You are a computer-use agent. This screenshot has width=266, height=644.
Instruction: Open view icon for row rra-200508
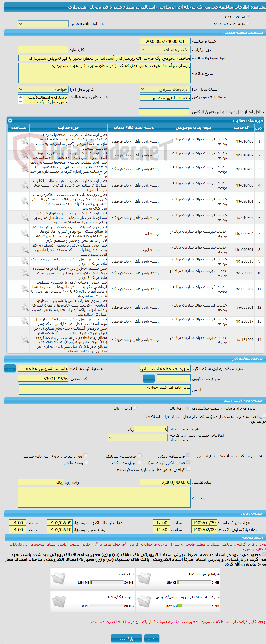click(25, 273)
